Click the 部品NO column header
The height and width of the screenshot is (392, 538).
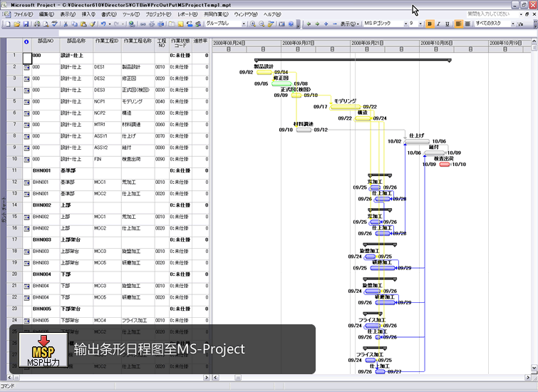click(x=46, y=44)
